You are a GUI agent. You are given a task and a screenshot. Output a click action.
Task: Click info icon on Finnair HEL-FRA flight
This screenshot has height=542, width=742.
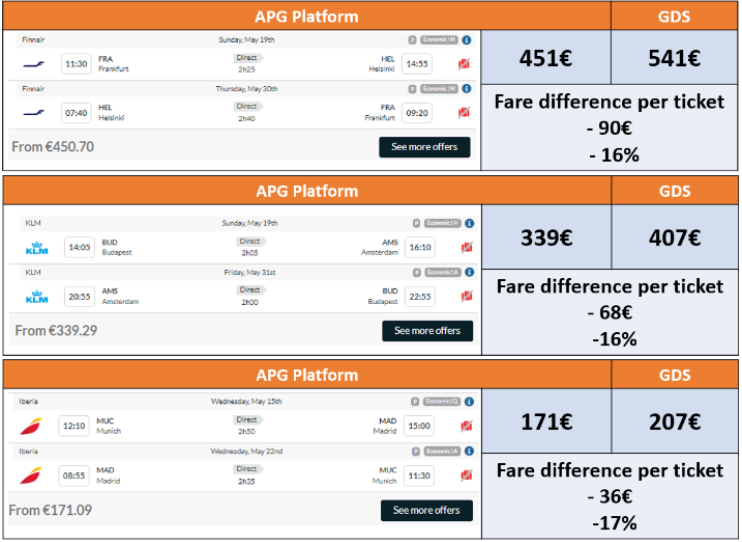(466, 89)
